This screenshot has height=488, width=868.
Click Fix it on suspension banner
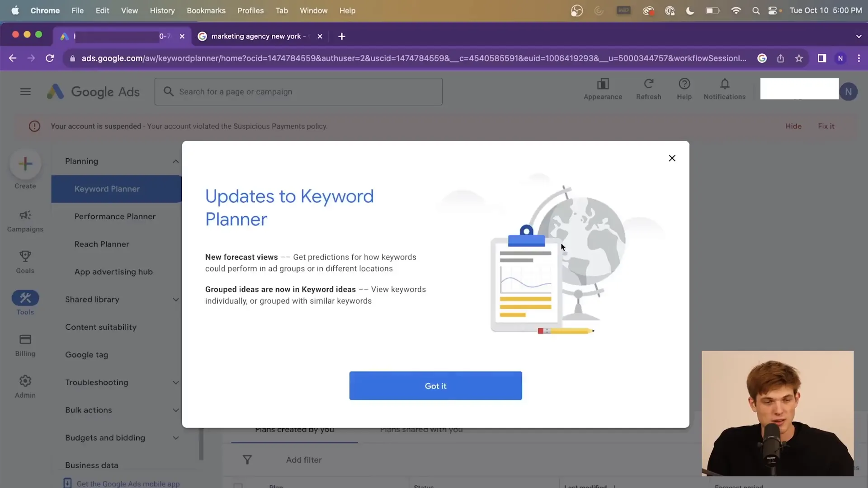826,126
